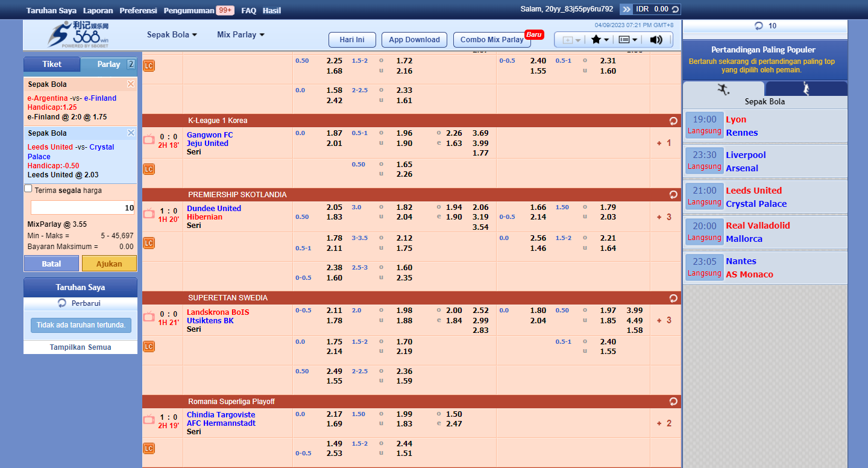Refresh the Superettan Swedia league odds
Image resolution: width=868 pixels, height=468 pixels.
coord(673,298)
